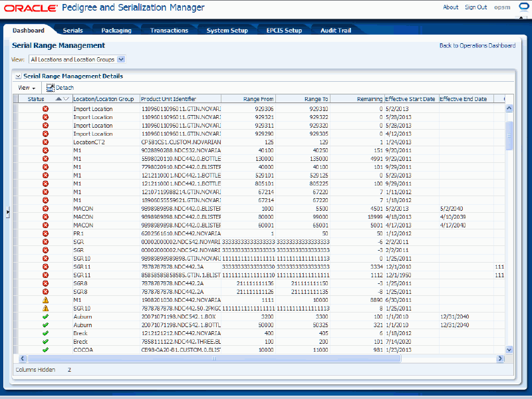Click green check icon for Breck 1212121212 row
532x399 pixels.
(x=45, y=333)
